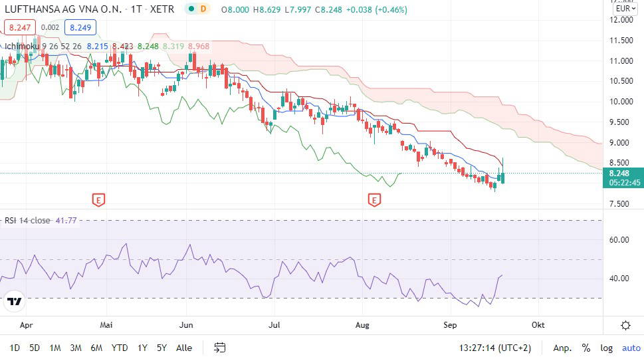
Task: Click the RSI value 41.77
Action: pos(66,221)
